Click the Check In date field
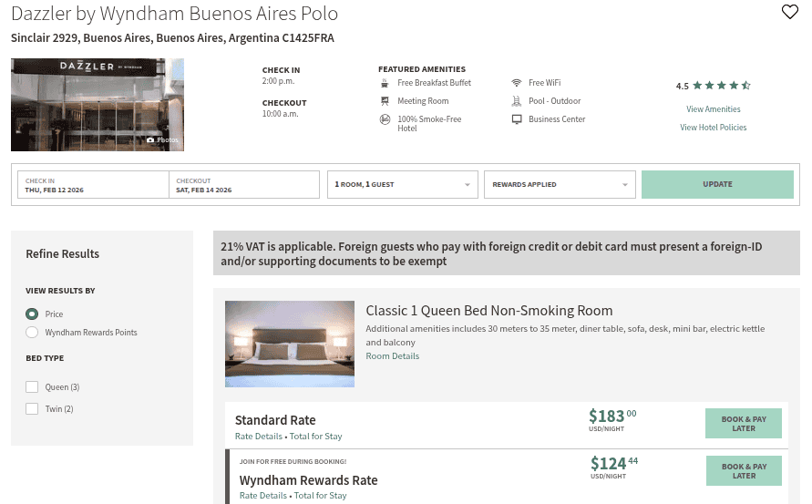 [x=93, y=184]
